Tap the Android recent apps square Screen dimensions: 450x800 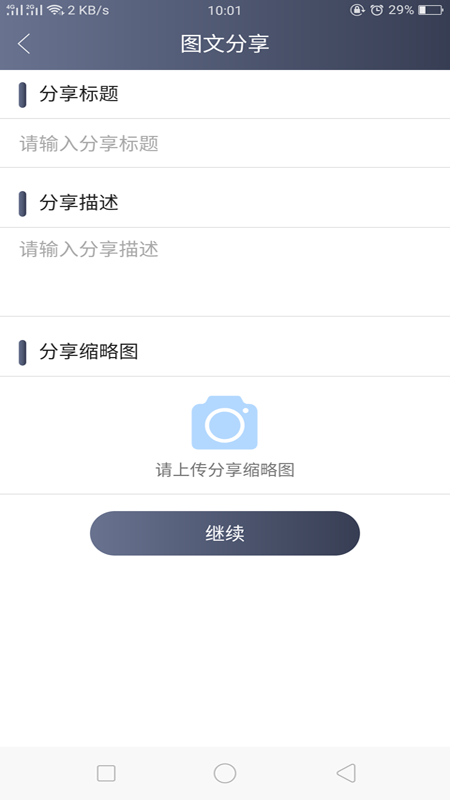(106, 773)
